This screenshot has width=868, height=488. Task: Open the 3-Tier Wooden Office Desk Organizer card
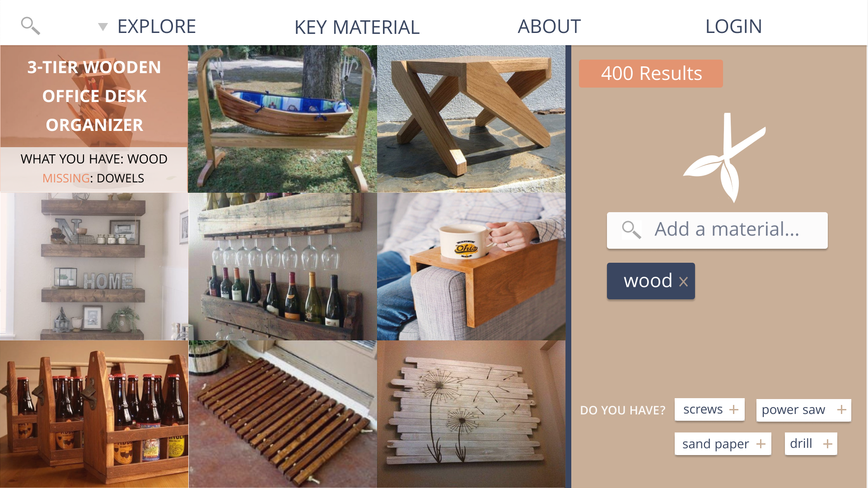[x=94, y=119]
